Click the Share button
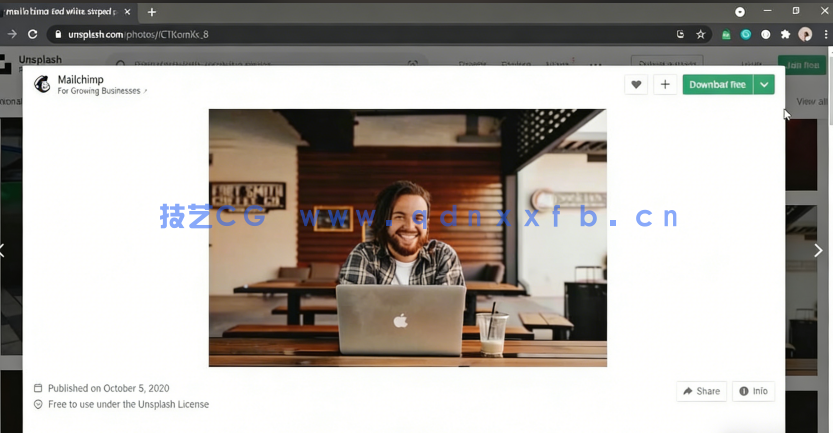Image resolution: width=833 pixels, height=433 pixels. [701, 391]
